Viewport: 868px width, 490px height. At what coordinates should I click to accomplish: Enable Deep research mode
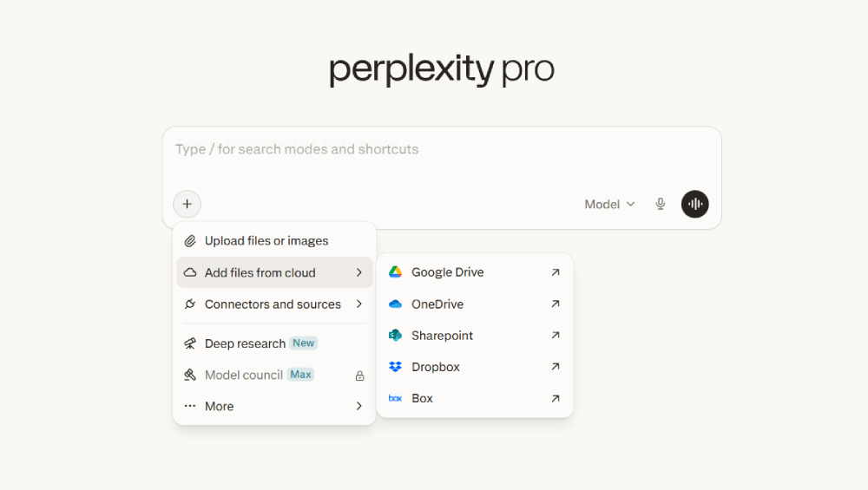(245, 343)
